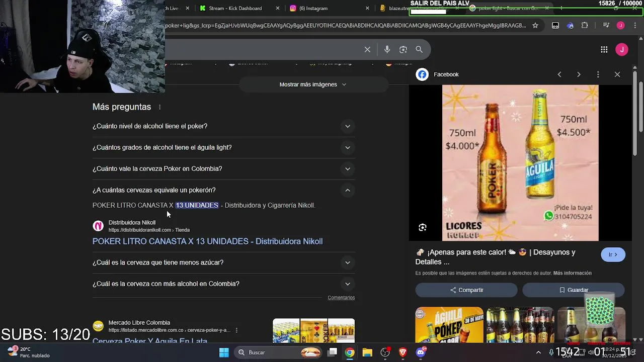Viewport: 644px width, 362px height.
Task: Open weather widget showing 20°C
Action: point(28,352)
